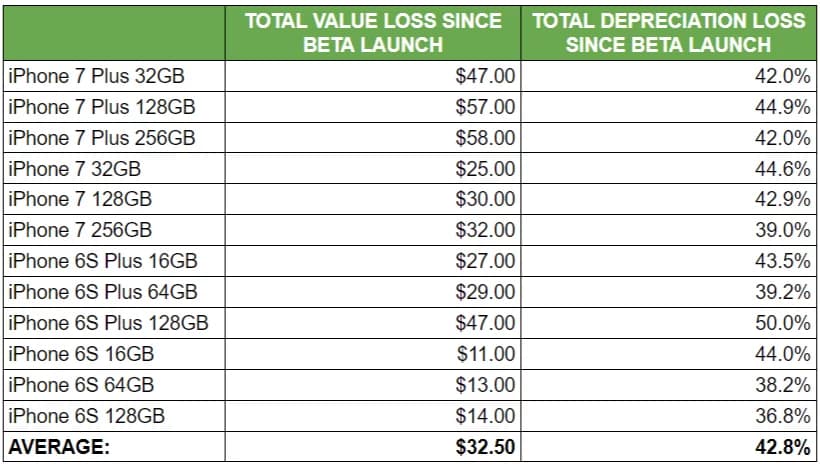Select the iPhone 6S Plus 64GB cell
Viewport: 820px width, 466px height.
click(103, 292)
